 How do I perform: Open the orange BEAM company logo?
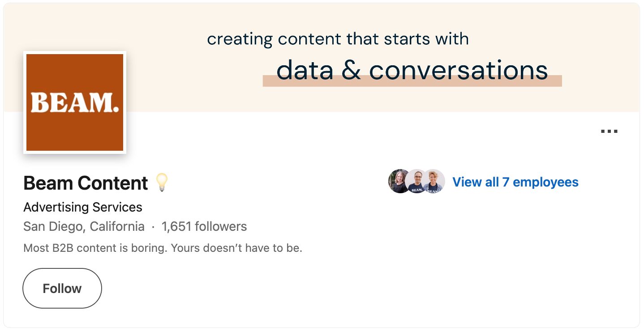click(x=75, y=102)
